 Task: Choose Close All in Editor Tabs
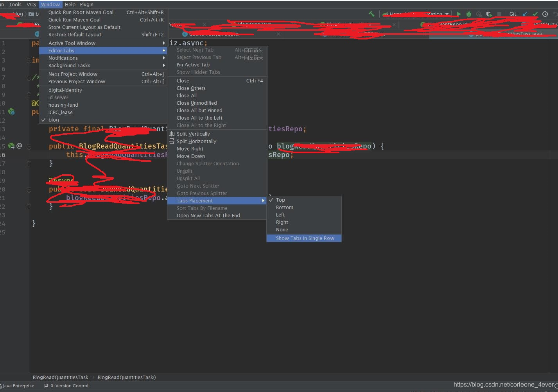click(x=217, y=95)
